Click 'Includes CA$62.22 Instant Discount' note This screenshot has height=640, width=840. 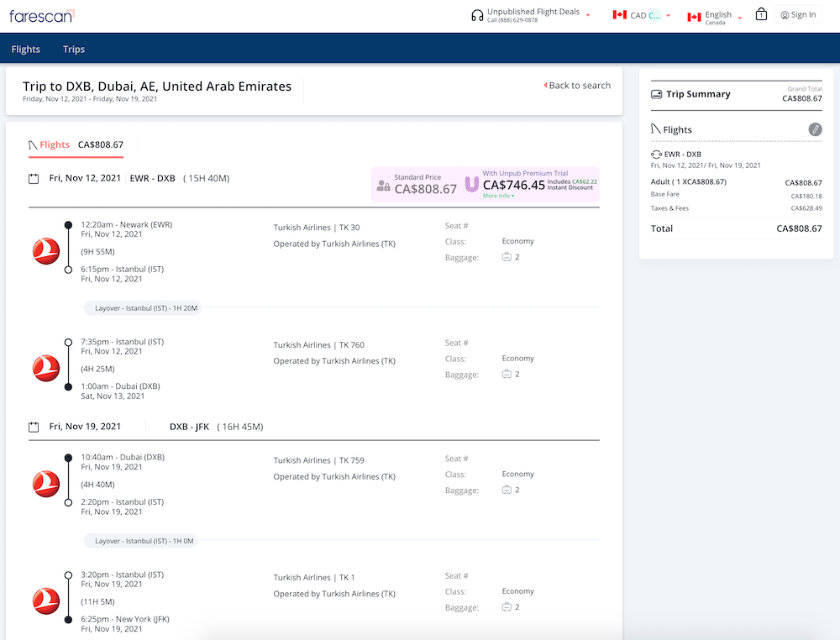tap(571, 185)
